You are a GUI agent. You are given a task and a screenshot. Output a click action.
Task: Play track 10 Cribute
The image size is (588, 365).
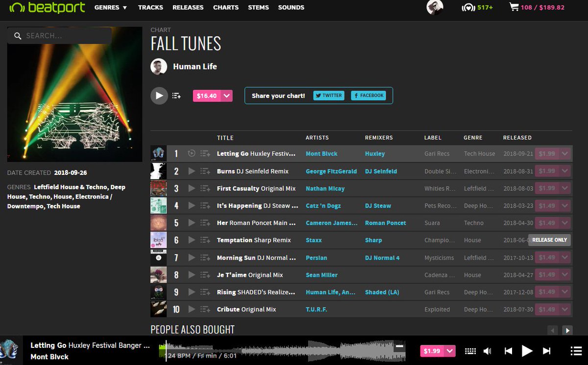[192, 309]
